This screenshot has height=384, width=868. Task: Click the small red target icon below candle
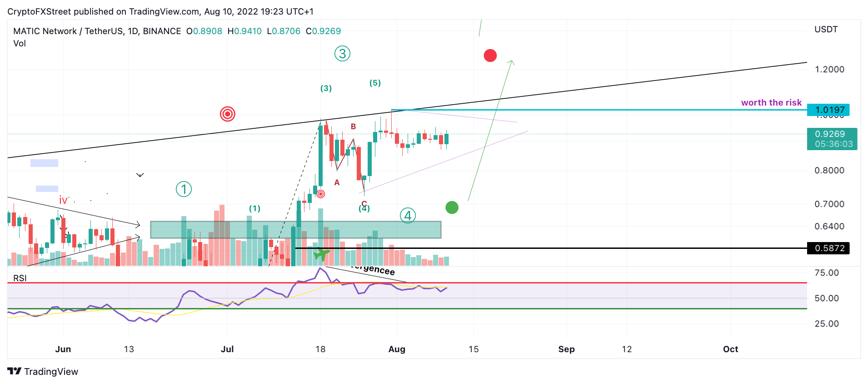click(321, 194)
